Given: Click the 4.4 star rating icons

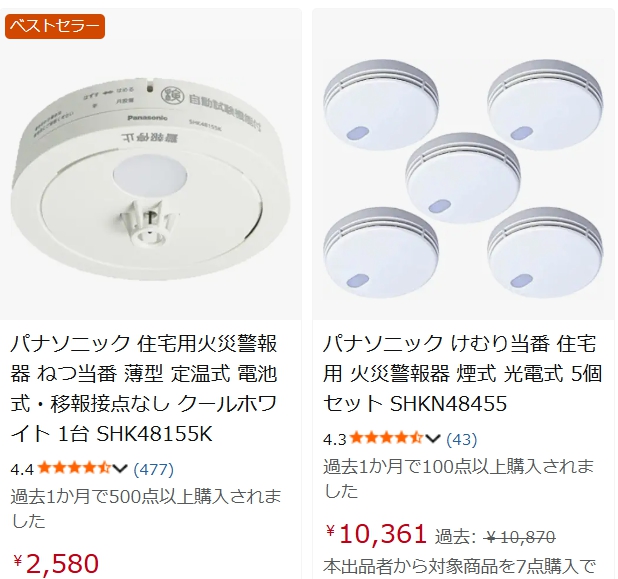Looking at the screenshot, I should (x=73, y=469).
